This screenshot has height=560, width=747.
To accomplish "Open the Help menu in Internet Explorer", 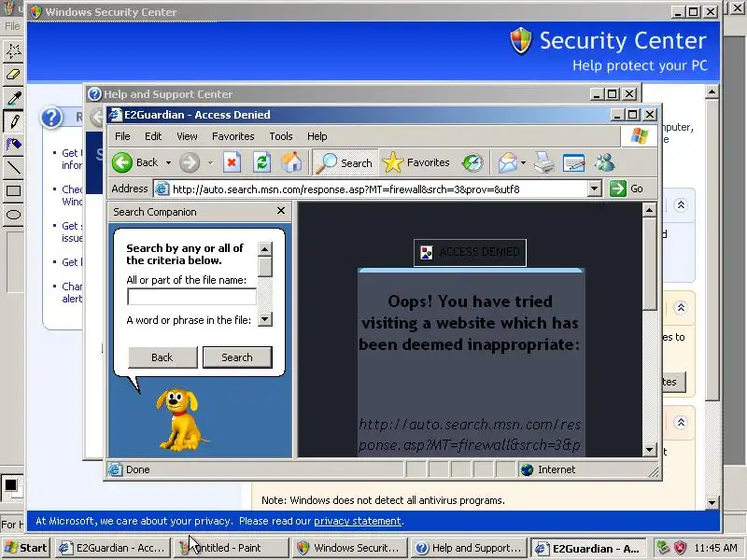I will click(x=317, y=136).
